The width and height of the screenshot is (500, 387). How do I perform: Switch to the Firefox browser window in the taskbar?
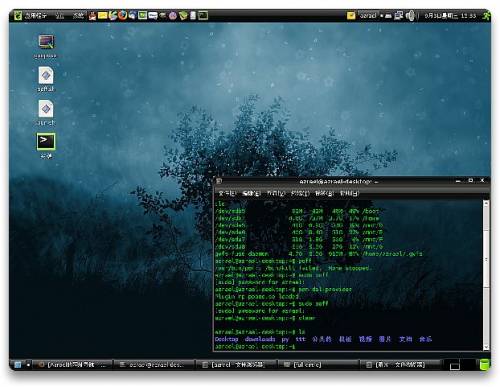[73, 365]
